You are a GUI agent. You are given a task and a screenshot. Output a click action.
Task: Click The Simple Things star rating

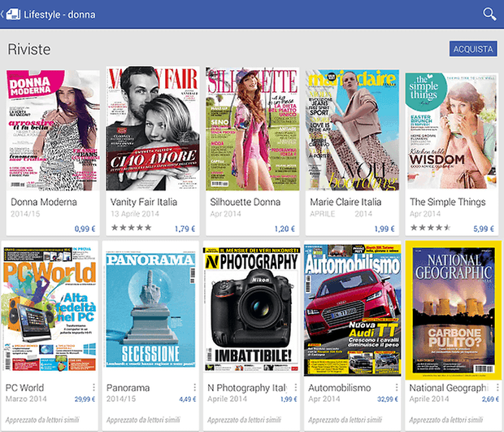tap(430, 228)
